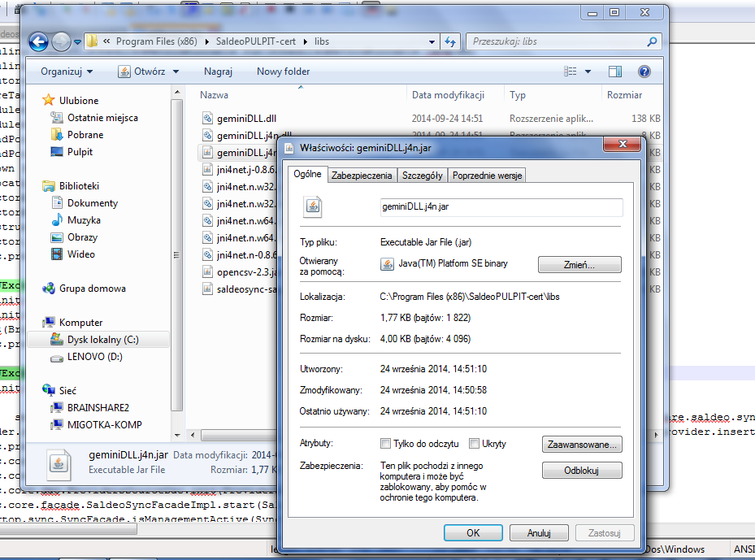The width and height of the screenshot is (755, 560).
Task: Click the Sieć network icon
Action: [49, 390]
